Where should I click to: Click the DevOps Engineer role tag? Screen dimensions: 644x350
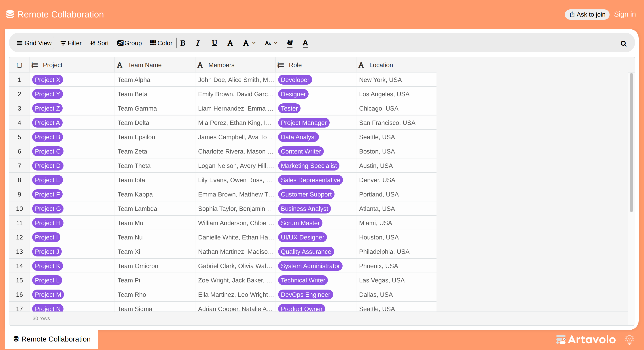coord(305,295)
